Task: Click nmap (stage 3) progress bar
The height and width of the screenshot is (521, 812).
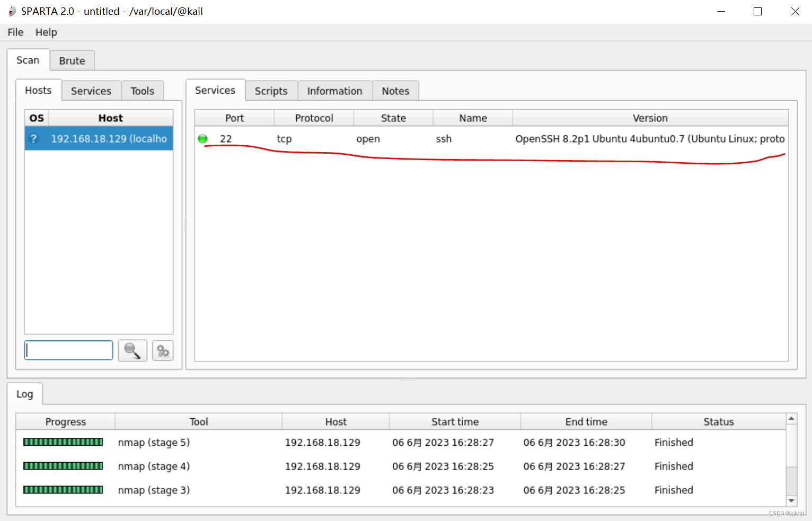Action: tap(63, 490)
